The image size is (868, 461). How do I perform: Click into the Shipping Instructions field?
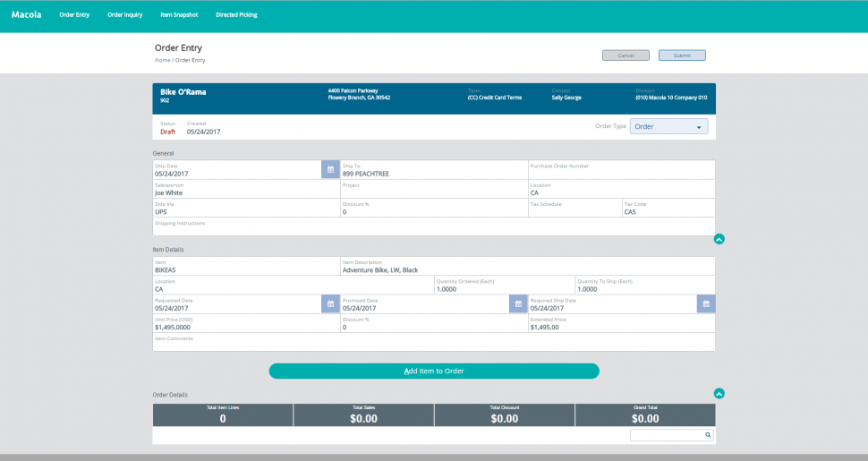click(x=434, y=227)
